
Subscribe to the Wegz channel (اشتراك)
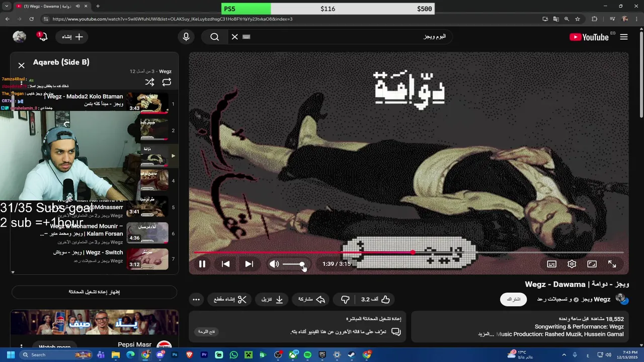click(x=513, y=299)
